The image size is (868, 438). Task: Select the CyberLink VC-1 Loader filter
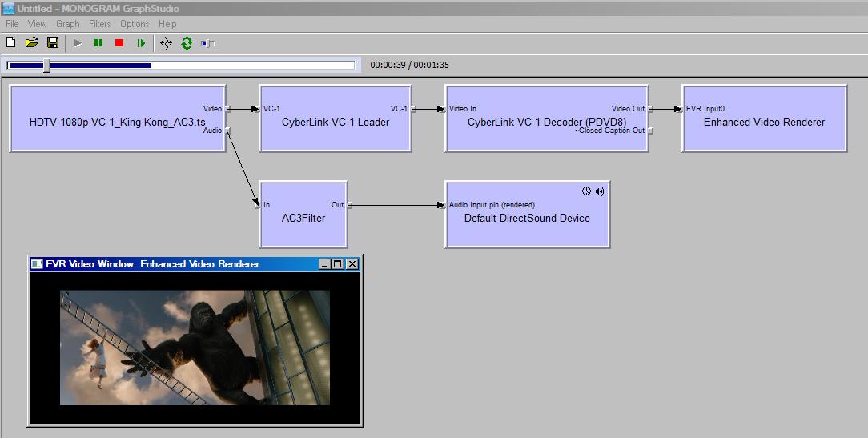tap(335, 118)
